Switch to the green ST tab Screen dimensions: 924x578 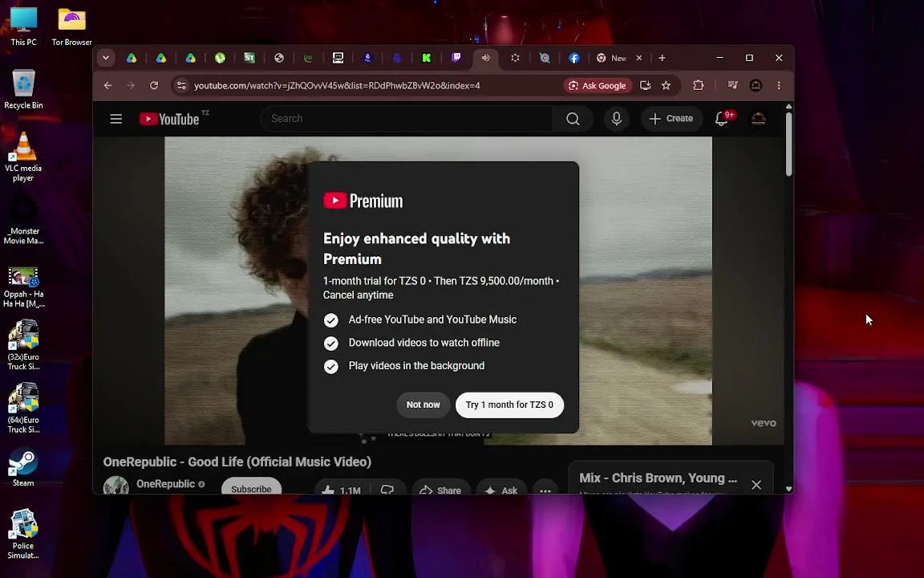249,58
